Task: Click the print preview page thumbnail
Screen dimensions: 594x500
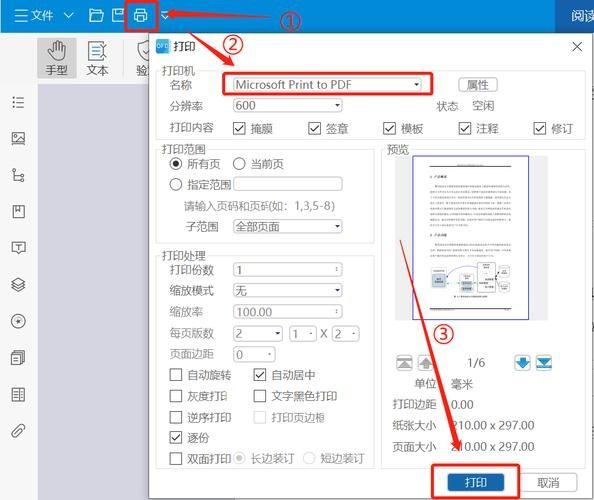Action: coord(471,238)
